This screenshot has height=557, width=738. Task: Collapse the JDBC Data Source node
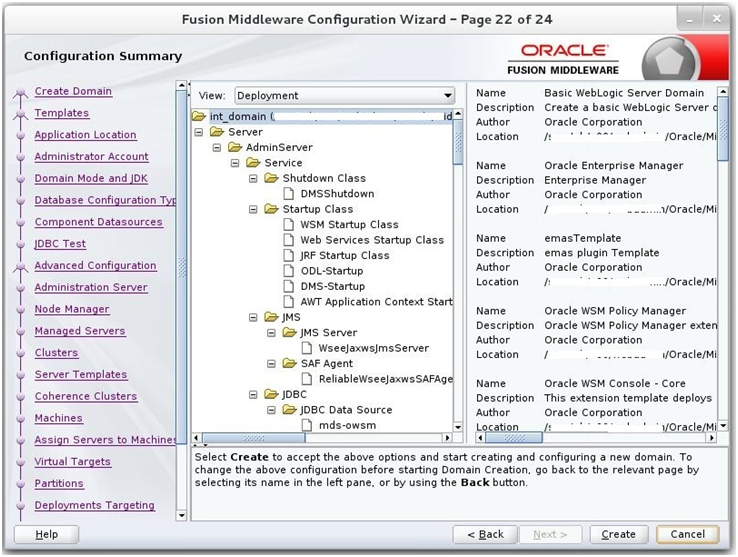tap(271, 411)
